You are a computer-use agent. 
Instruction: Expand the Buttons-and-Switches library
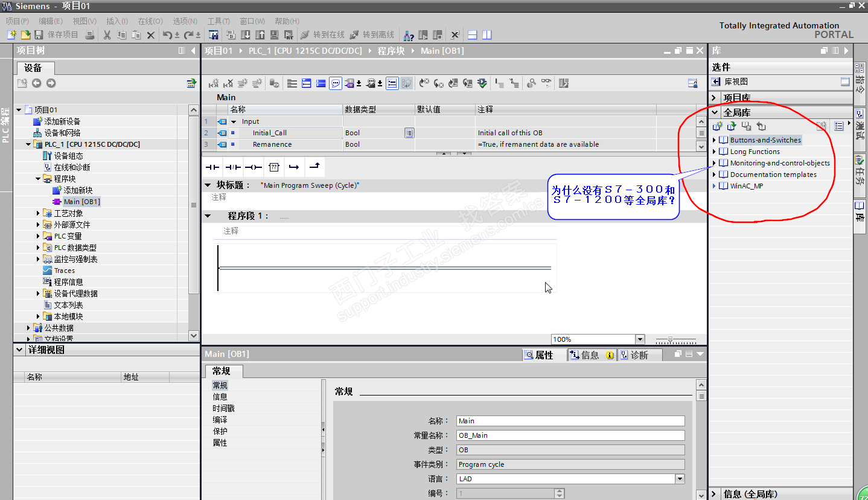point(714,140)
